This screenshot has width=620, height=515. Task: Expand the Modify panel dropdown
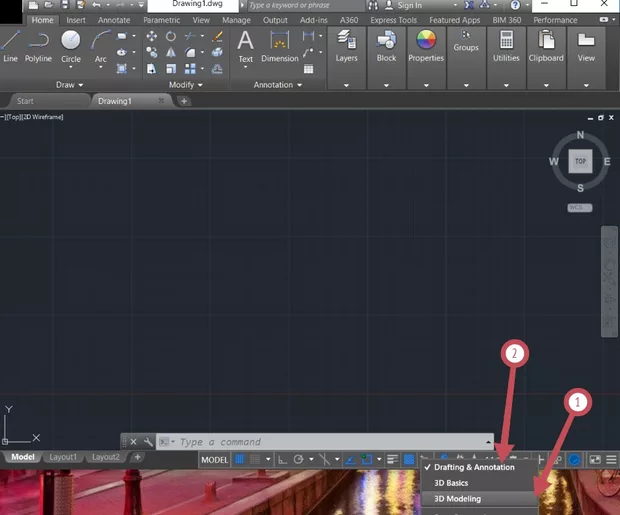click(x=185, y=85)
